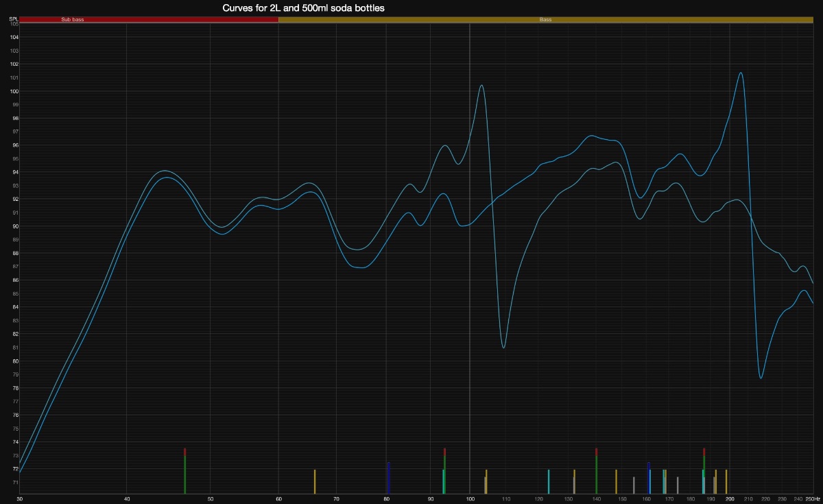This screenshot has height=504, width=823.
Task: Select the rightmost yellow marker near 200 Hz
Action: 726,481
